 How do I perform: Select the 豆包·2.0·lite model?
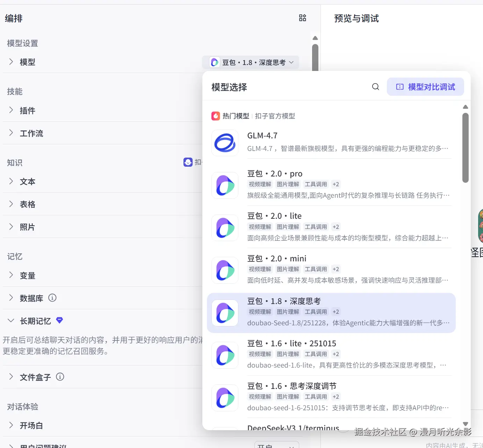pos(331,228)
